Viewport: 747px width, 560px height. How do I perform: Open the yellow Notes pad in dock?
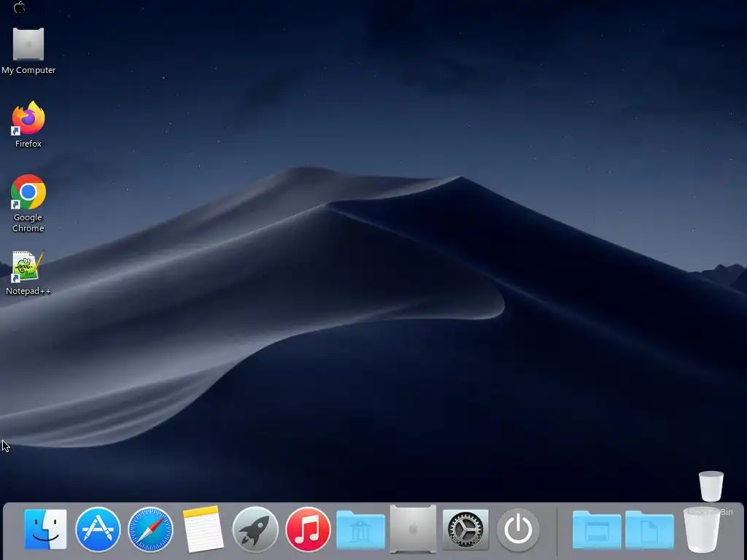[203, 529]
